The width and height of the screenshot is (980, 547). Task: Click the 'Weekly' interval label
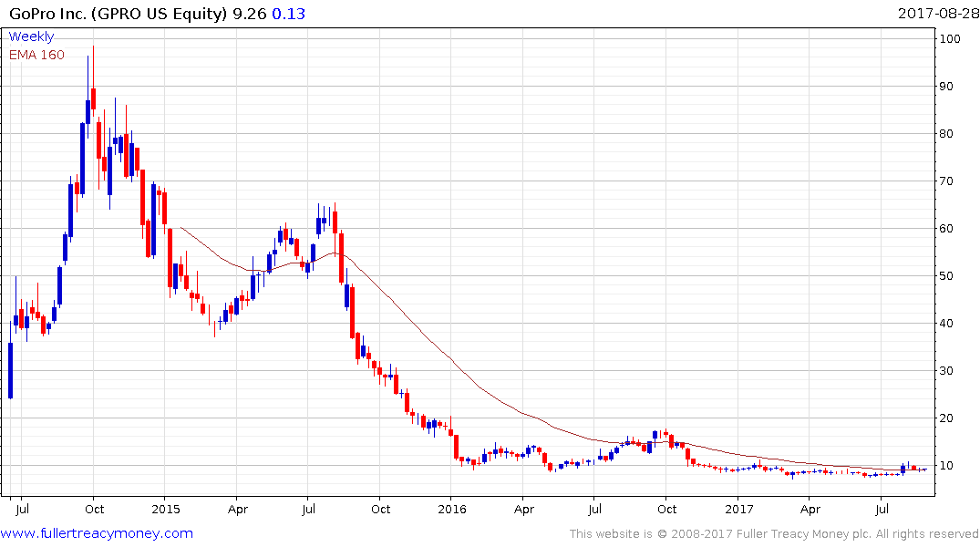31,36
